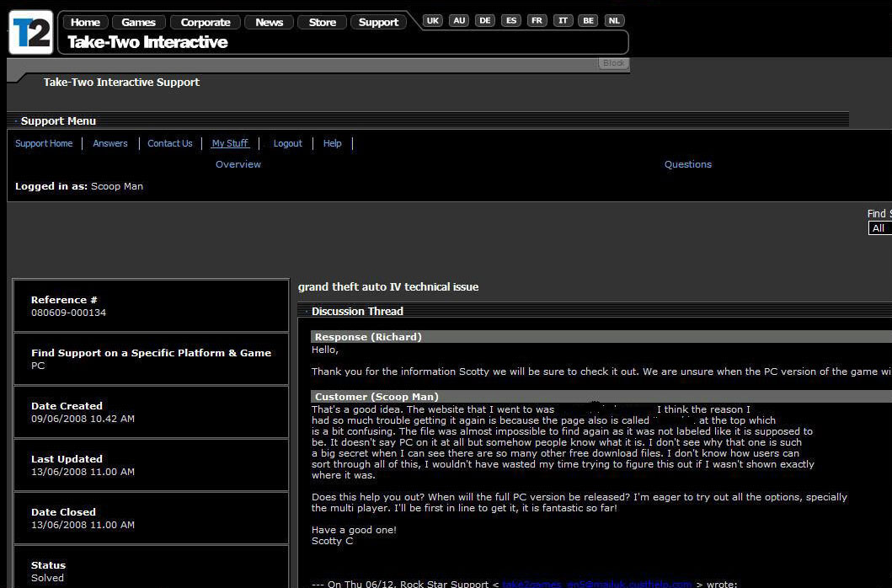
Task: Click the Last Updated field label
Action: (67, 459)
